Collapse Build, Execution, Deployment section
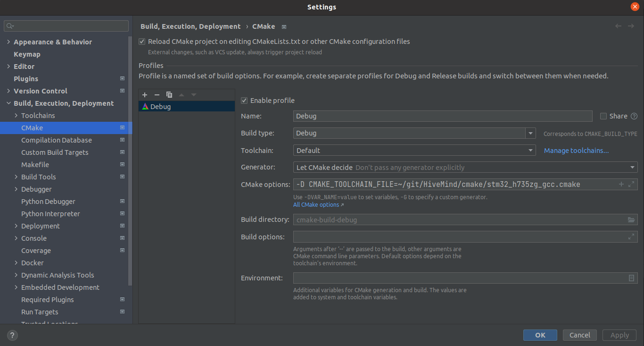 point(8,103)
